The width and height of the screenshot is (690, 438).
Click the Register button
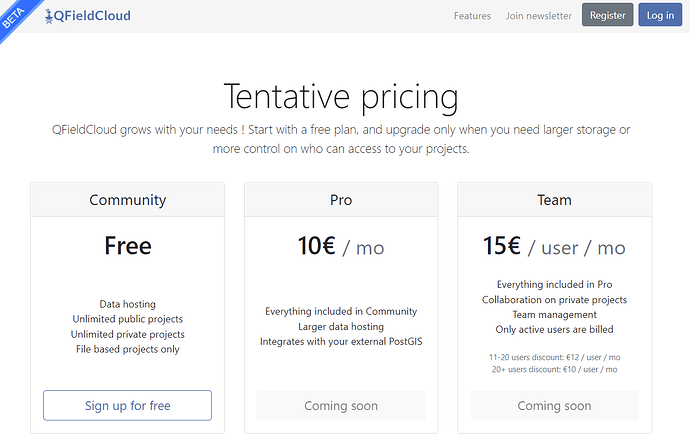(x=607, y=16)
